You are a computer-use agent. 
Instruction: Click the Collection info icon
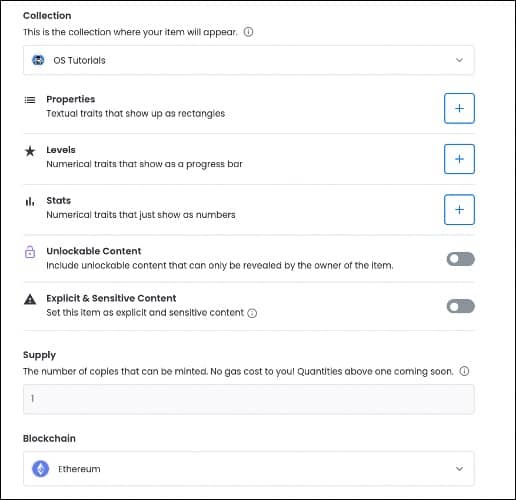tap(248, 32)
